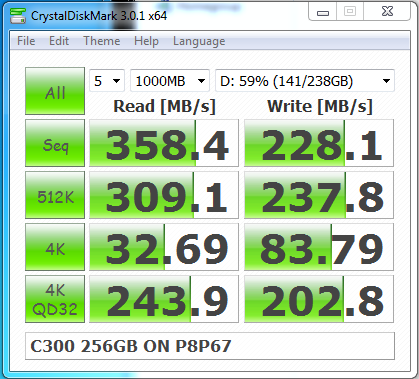The height and width of the screenshot is (379, 419).
Task: Click the comment field reading C300 256GB ON P8P67
Action: pos(210,346)
